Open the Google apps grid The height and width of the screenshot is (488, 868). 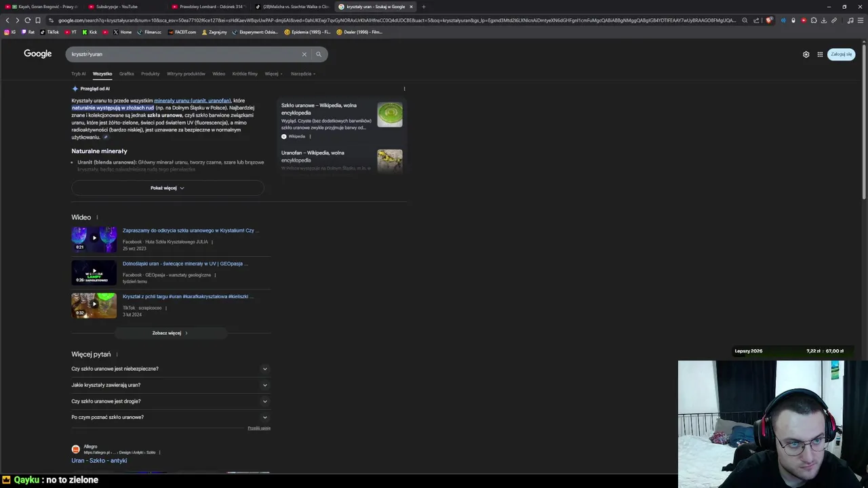820,54
